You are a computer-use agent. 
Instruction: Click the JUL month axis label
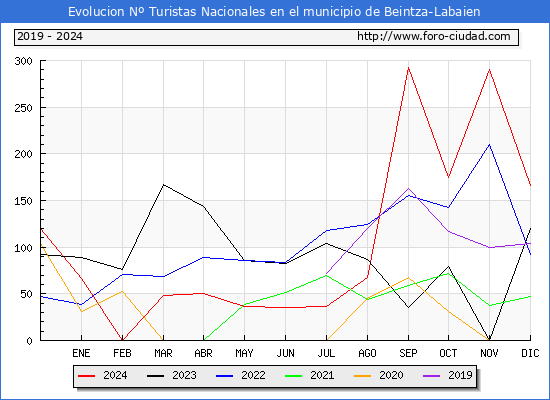326,353
